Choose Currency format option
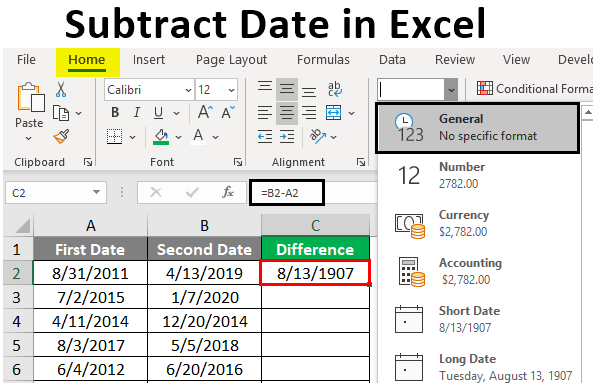This screenshot has height=383, width=593. pyautogui.click(x=479, y=223)
